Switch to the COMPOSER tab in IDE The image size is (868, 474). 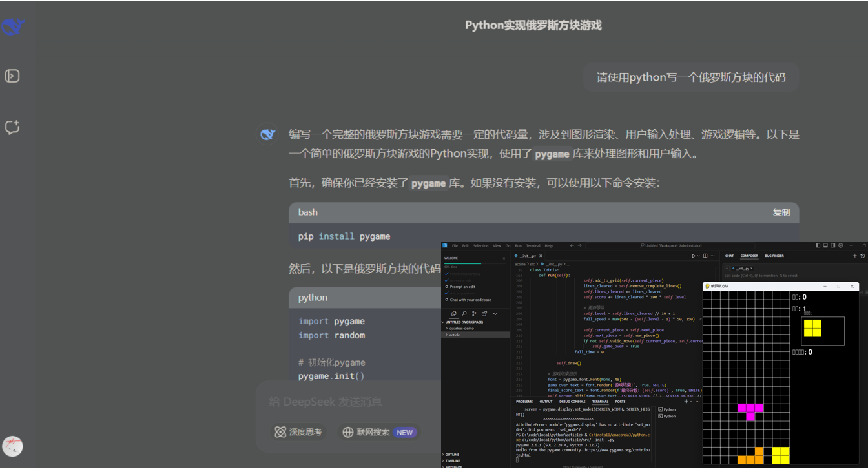tap(749, 256)
